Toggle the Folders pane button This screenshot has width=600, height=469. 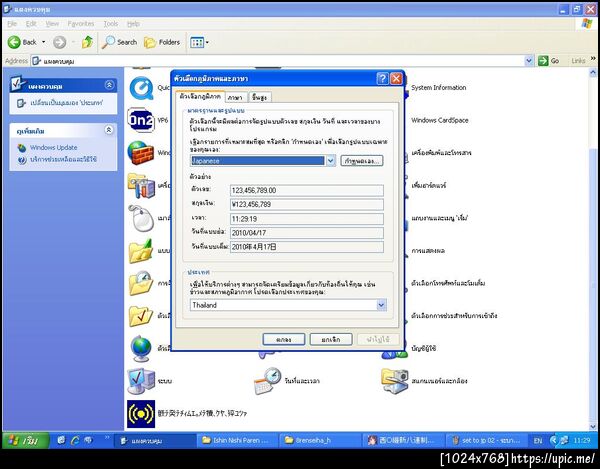coord(161,42)
